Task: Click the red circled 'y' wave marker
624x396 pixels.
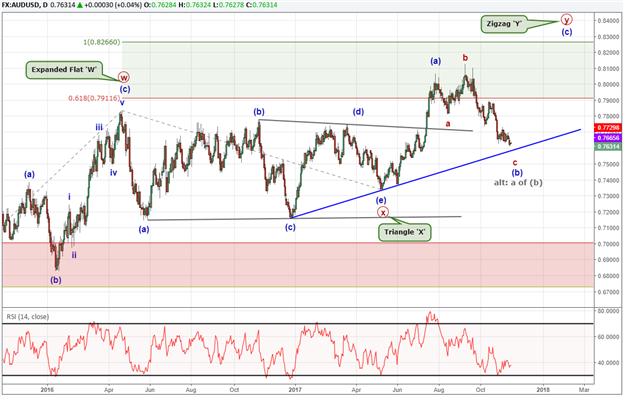Action: point(566,19)
